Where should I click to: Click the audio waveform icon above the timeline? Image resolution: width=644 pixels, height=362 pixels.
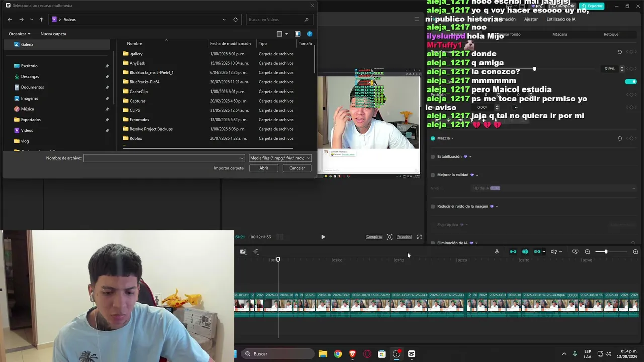256,252
